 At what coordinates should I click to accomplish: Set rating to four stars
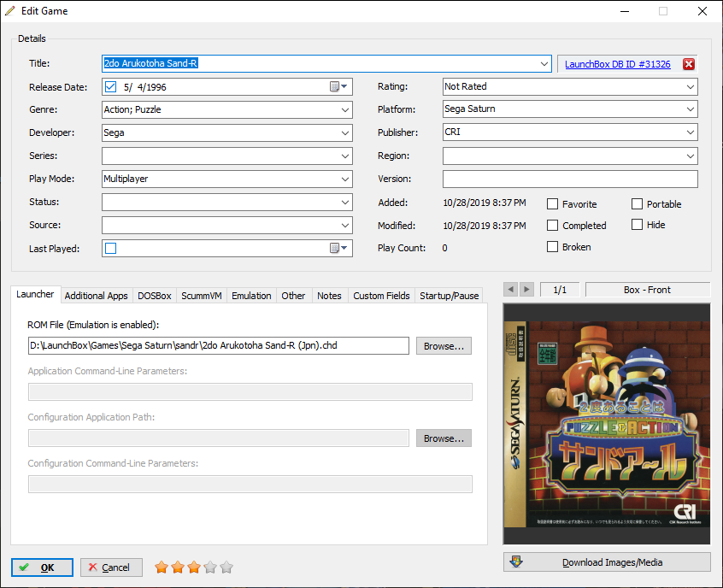(x=210, y=567)
